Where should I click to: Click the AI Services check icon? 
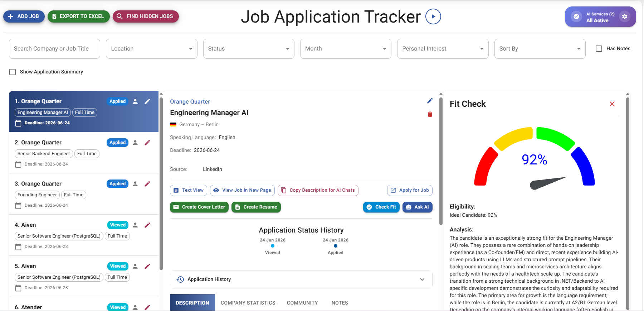(x=576, y=16)
